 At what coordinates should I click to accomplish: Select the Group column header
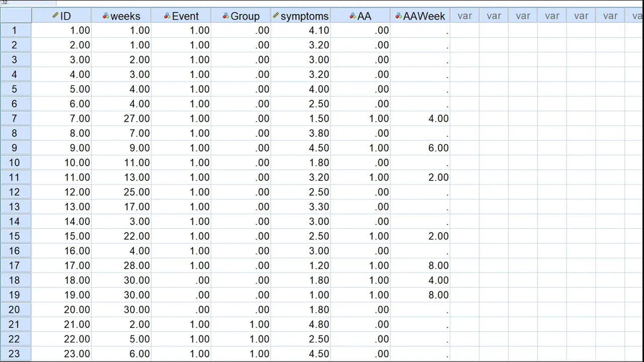point(241,16)
